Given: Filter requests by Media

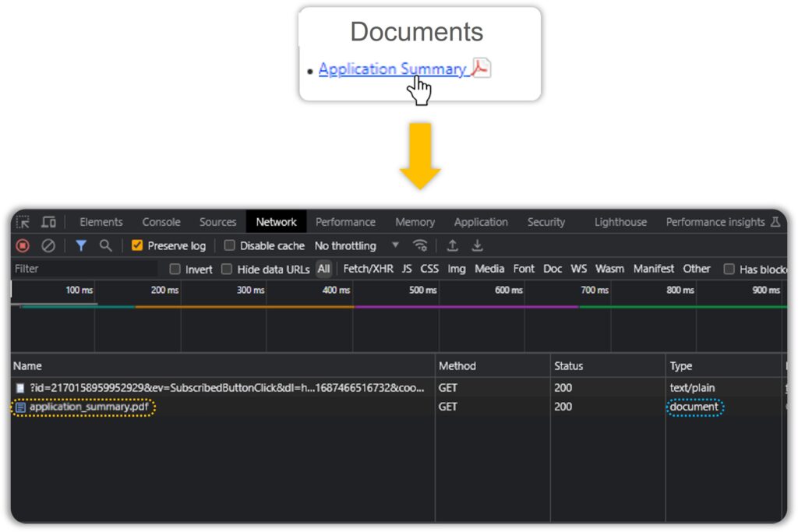Looking at the screenshot, I should 489,269.
